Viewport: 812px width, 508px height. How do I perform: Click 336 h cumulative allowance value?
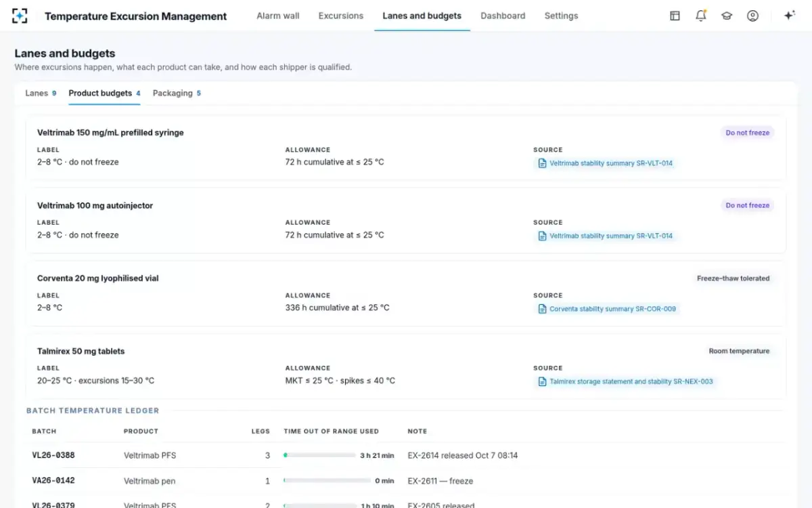338,308
